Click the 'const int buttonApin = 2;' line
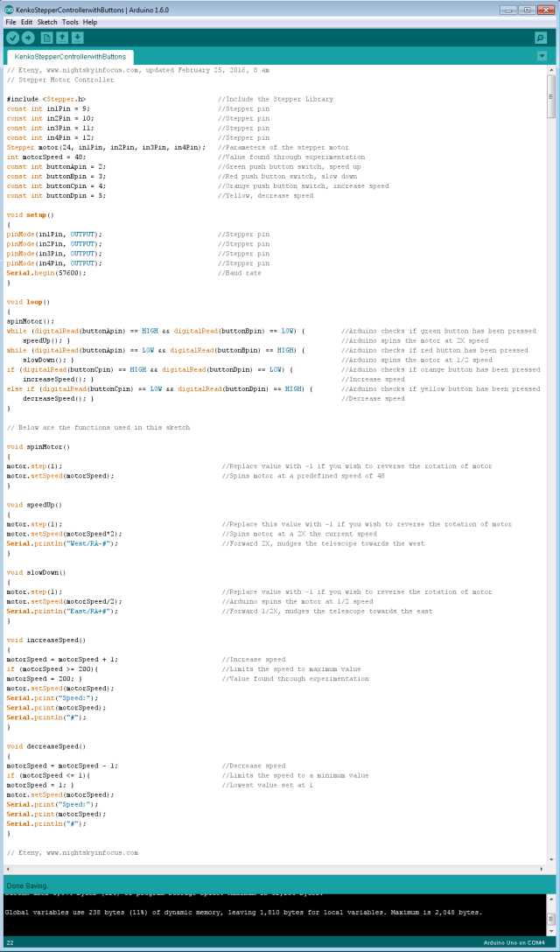Screen dimensions: 560x952 (56, 167)
